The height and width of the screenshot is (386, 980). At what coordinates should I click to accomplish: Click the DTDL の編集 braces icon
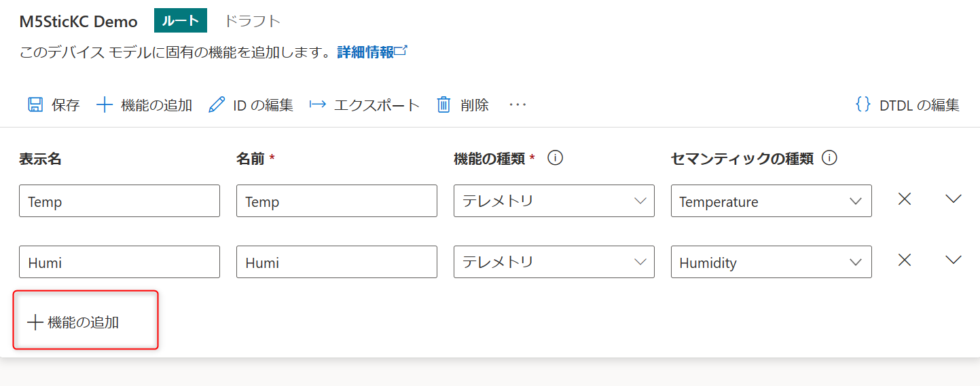point(863,104)
